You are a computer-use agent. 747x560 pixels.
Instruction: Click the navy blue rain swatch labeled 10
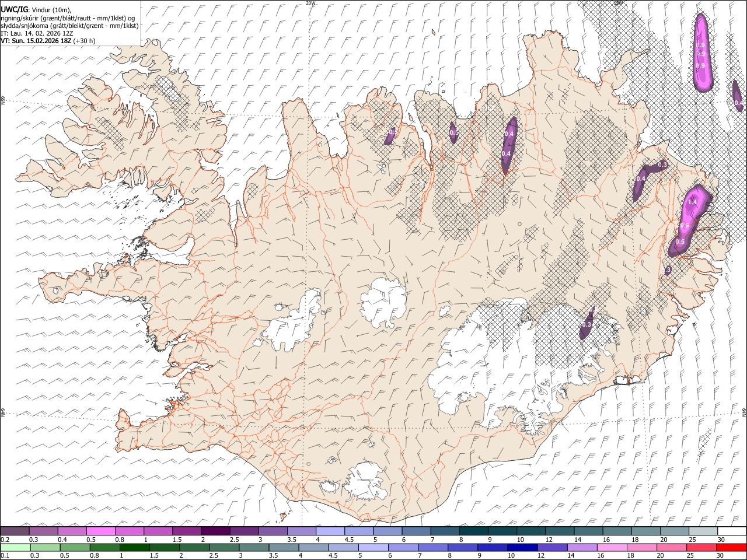tap(522, 547)
